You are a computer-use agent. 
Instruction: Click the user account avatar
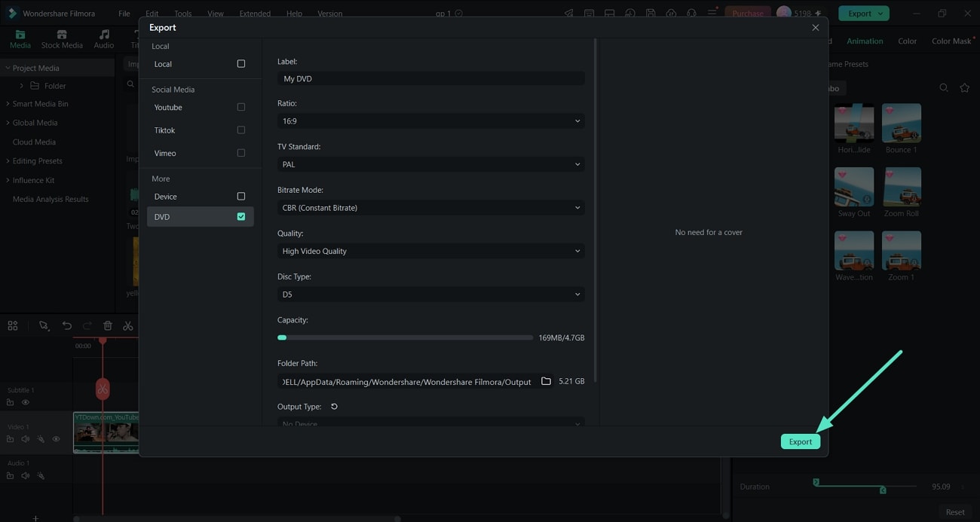(x=784, y=14)
